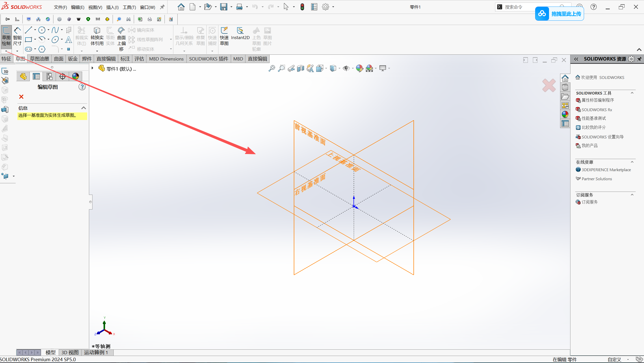Open the Sketch Text tool

coord(68,40)
